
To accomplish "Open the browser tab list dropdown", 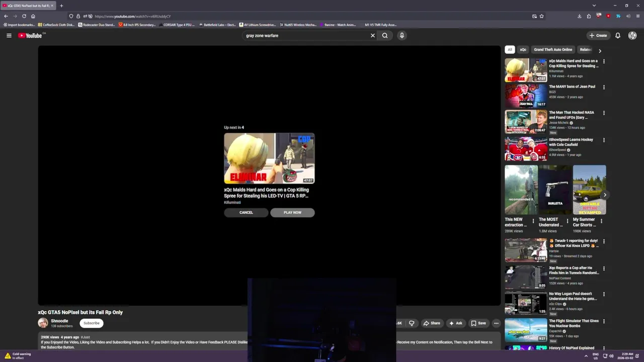I will [594, 6].
